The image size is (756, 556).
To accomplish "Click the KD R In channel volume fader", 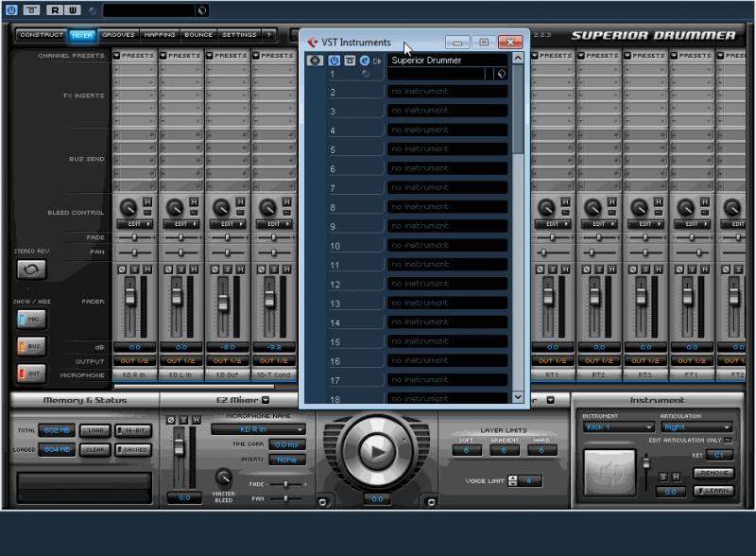I will coord(130,295).
